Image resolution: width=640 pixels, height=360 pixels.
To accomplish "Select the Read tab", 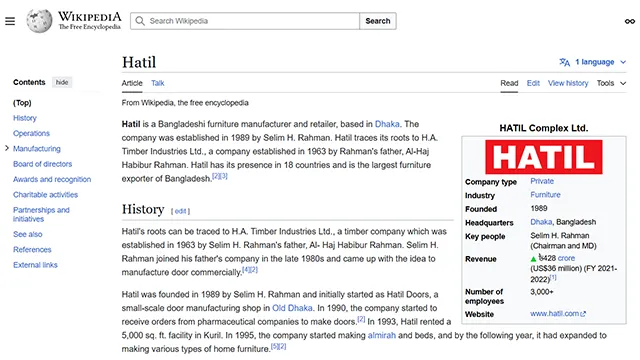I will (509, 83).
